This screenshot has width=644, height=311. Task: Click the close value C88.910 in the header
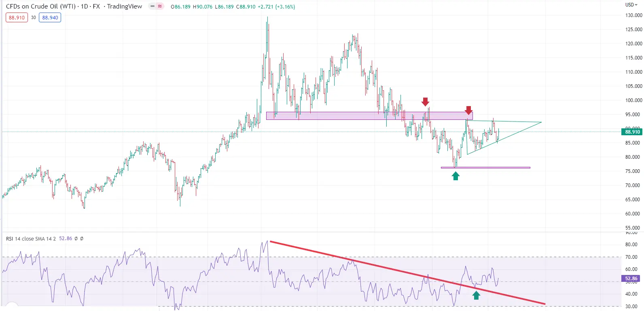coord(246,6)
